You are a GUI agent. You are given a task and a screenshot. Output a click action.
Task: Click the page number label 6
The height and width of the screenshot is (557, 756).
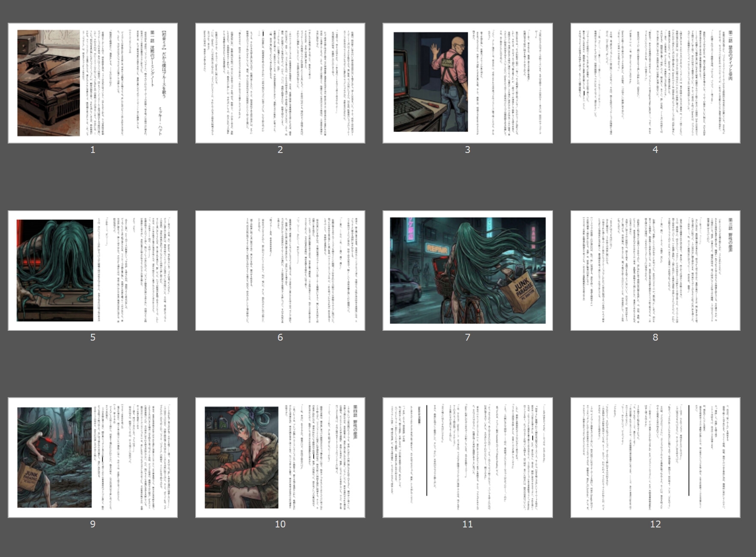pyautogui.click(x=280, y=337)
